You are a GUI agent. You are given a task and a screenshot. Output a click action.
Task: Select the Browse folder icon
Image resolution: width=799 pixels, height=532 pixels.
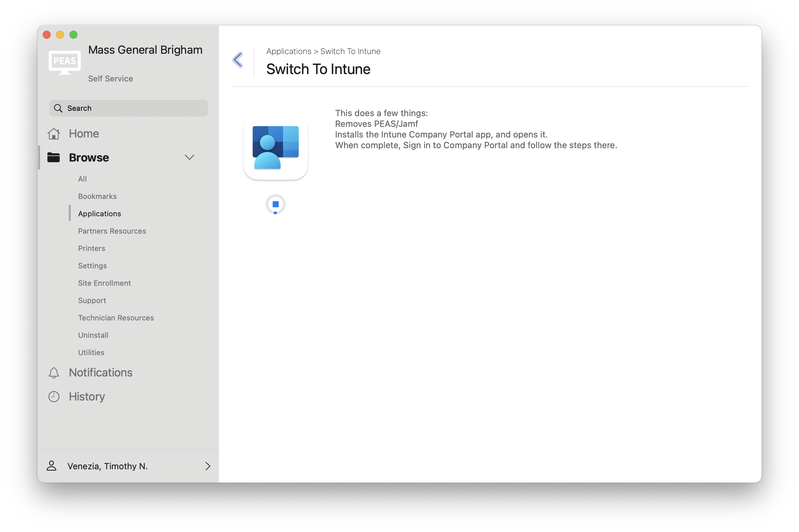[54, 157]
